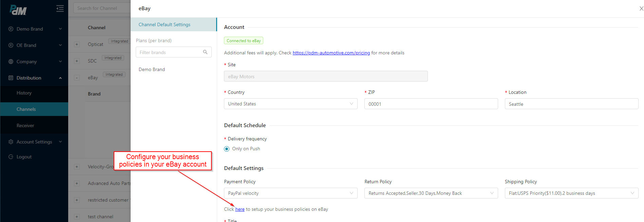Open the Country dropdown
The width and height of the screenshot is (644, 222).
point(291,104)
